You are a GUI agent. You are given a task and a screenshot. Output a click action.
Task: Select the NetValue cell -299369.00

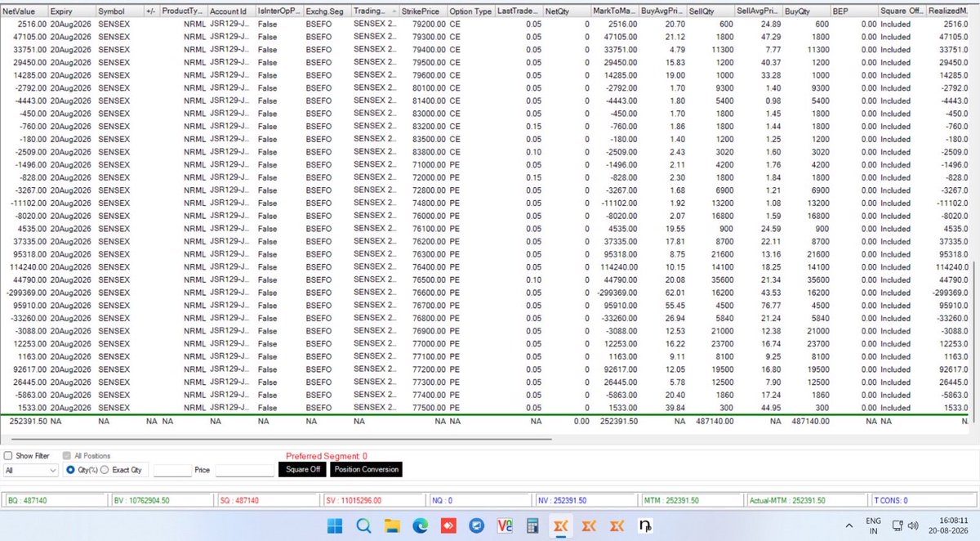[24, 293]
